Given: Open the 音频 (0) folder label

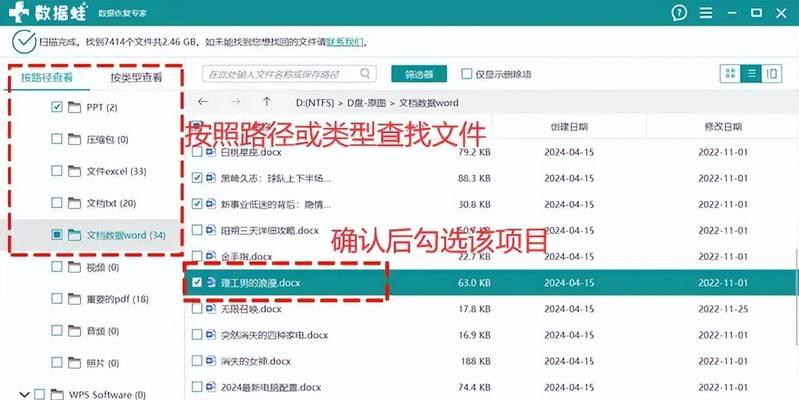Looking at the screenshot, I should tap(102, 331).
